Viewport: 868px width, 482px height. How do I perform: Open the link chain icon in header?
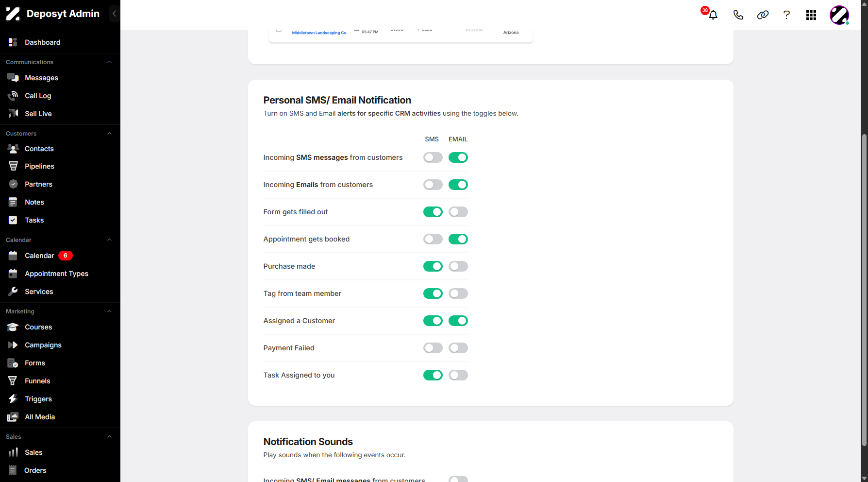(x=763, y=15)
